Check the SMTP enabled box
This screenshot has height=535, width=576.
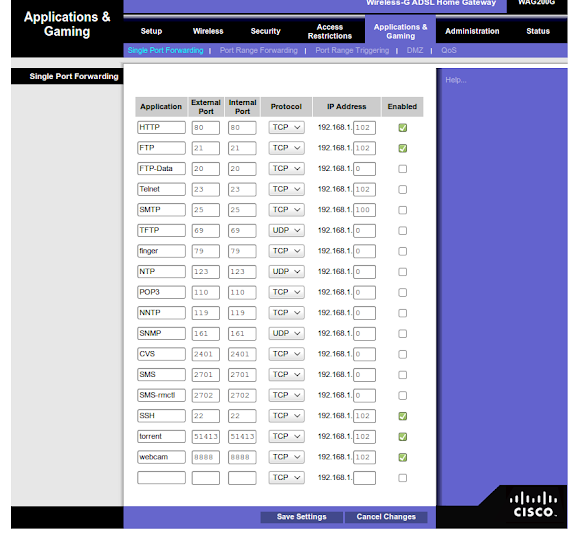coord(403,210)
